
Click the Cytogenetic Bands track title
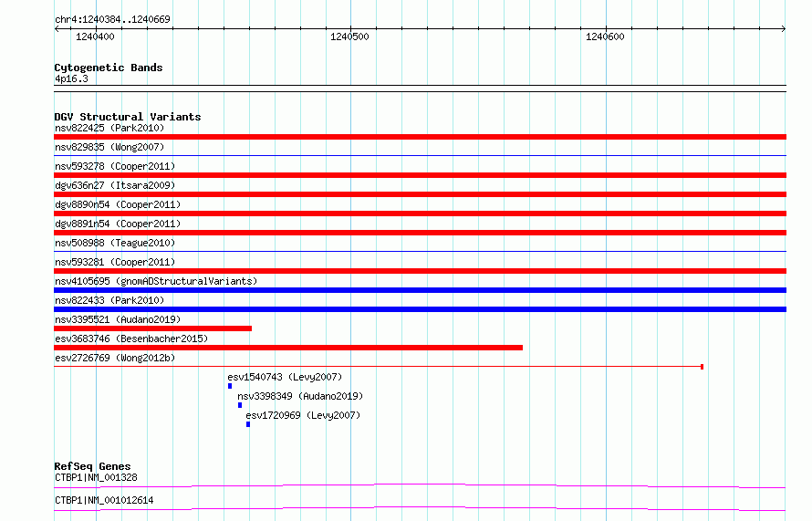tap(109, 68)
